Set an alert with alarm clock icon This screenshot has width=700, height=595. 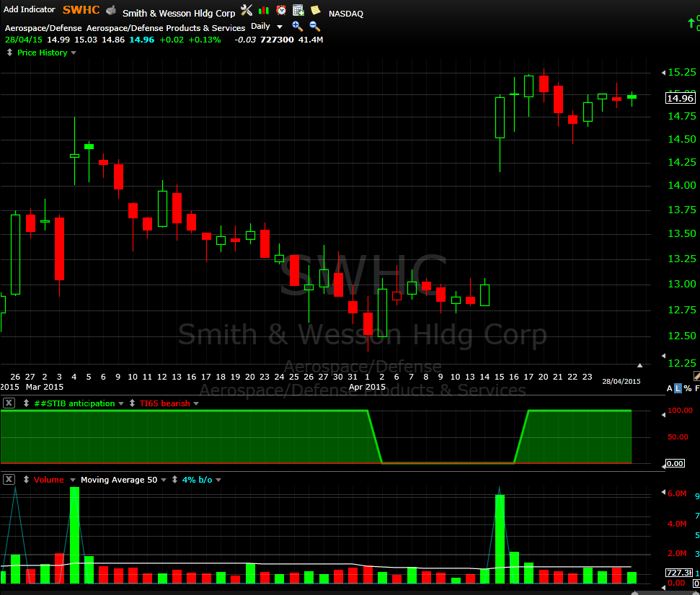281,10
